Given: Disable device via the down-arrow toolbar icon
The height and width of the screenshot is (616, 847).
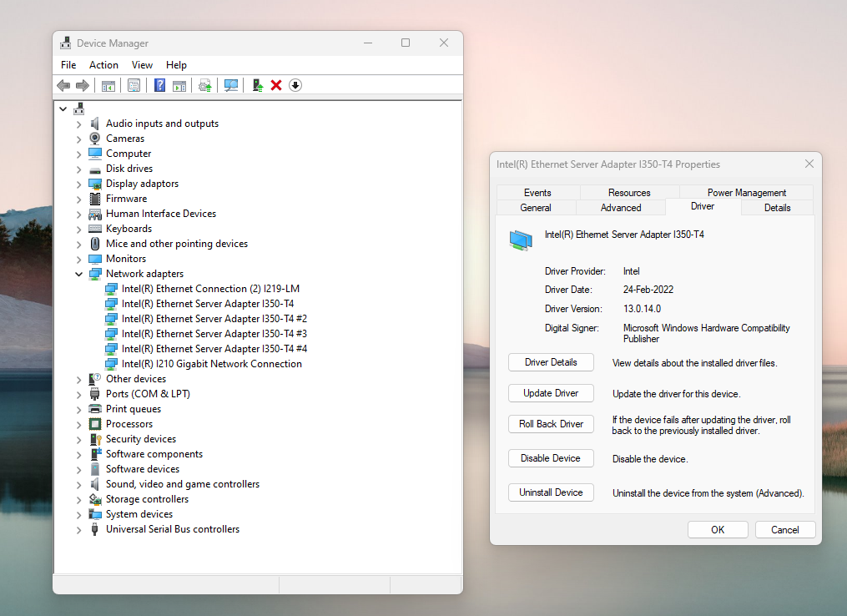Looking at the screenshot, I should [x=295, y=84].
